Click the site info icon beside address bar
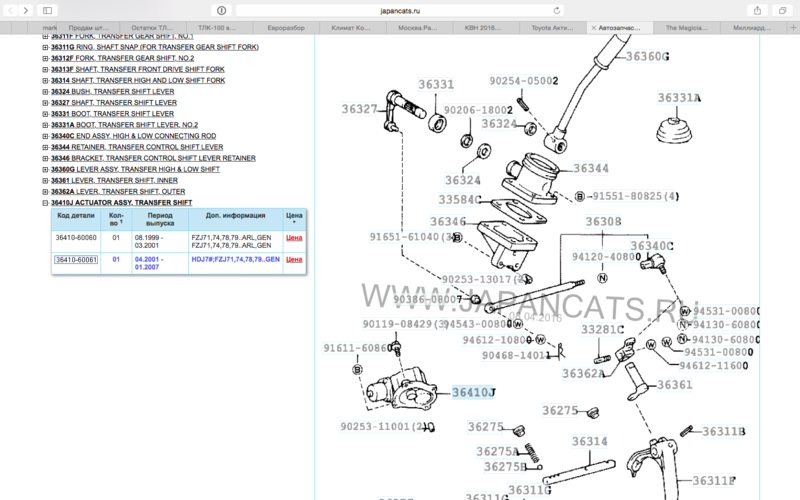The image size is (800, 500). (221, 10)
